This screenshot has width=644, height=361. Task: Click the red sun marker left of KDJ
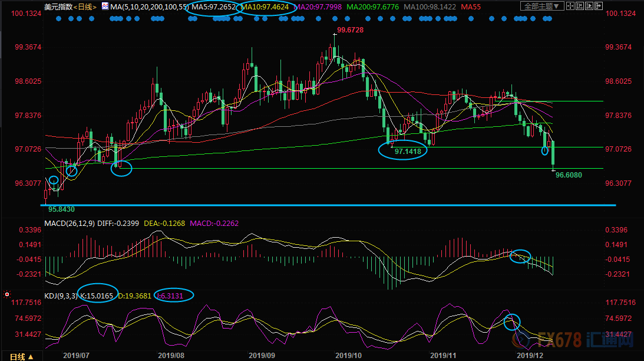pyautogui.click(x=6, y=293)
